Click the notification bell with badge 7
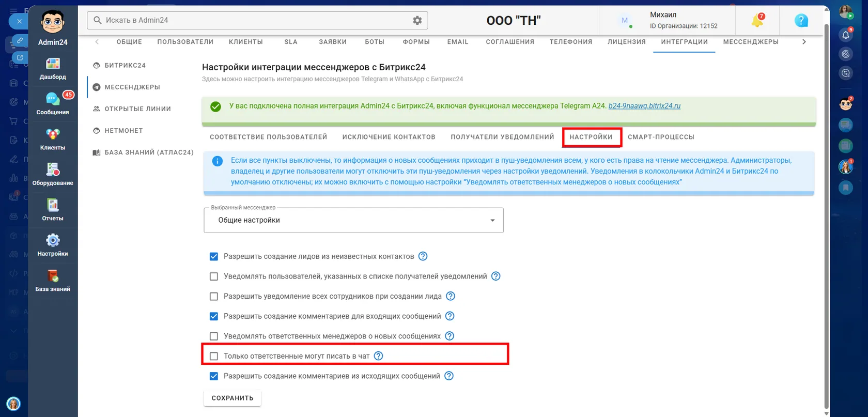The image size is (868, 417). 758,20
